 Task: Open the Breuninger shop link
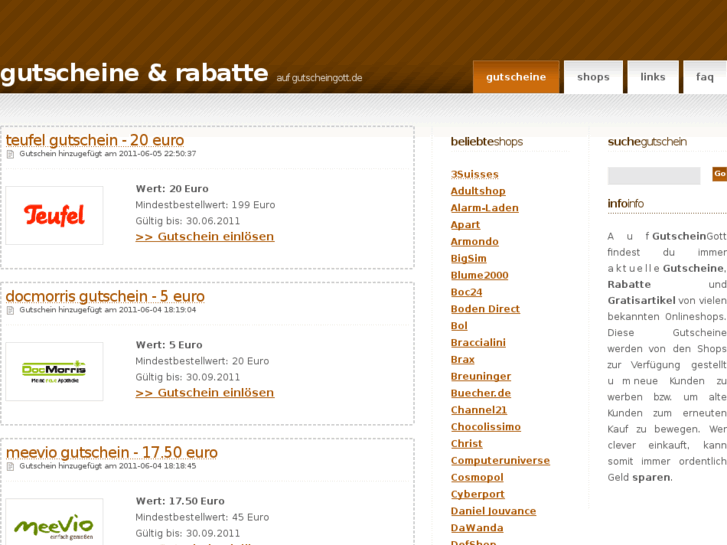click(481, 377)
